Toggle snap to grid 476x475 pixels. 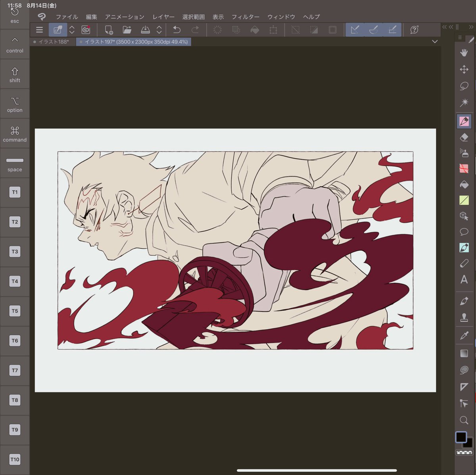(x=392, y=30)
